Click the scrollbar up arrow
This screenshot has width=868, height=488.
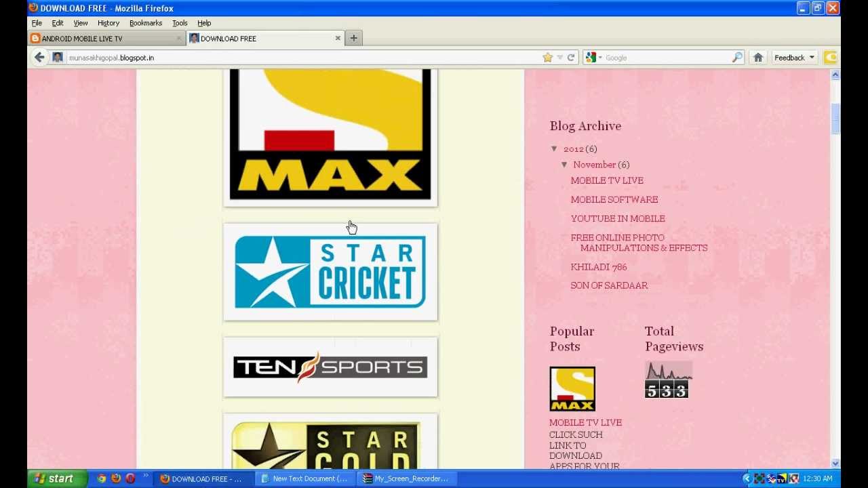835,75
